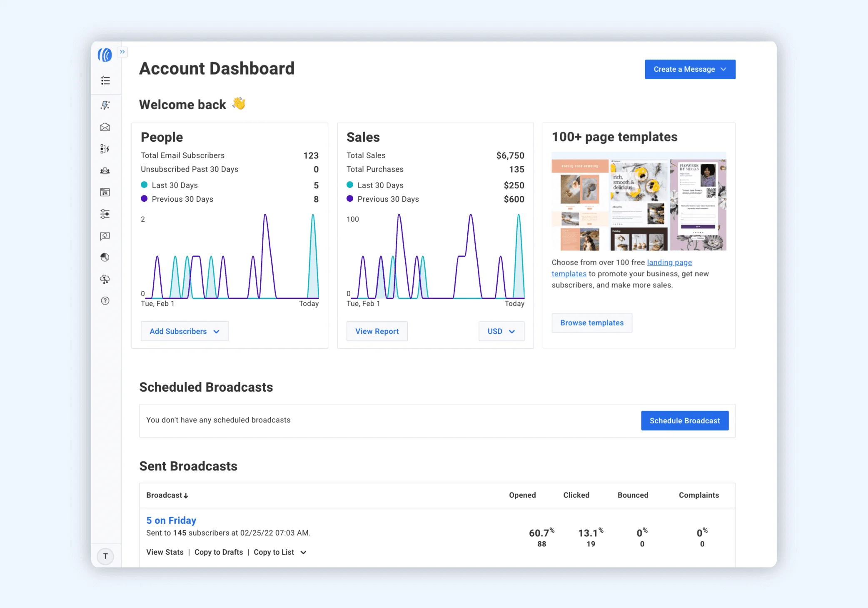The image size is (868, 608).
Task: Expand the Add Subscribers dropdown
Action: click(x=185, y=331)
